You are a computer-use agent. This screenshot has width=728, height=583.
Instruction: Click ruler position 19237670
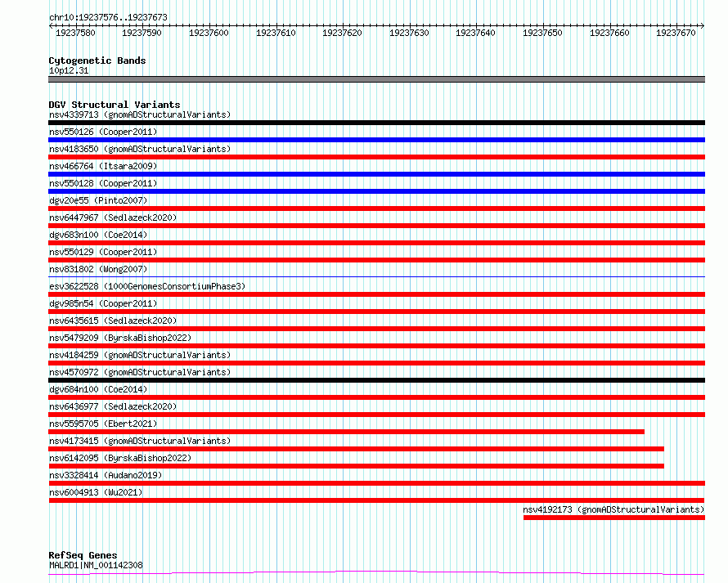click(676, 33)
